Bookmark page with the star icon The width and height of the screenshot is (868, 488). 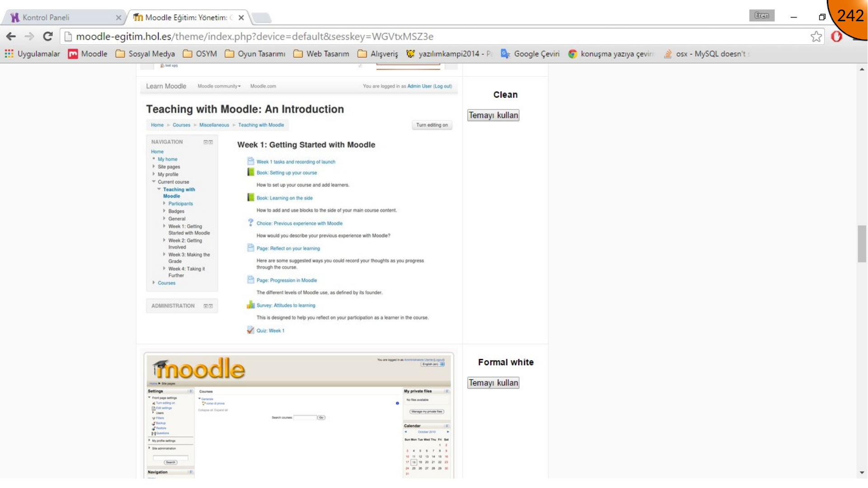[x=816, y=37]
